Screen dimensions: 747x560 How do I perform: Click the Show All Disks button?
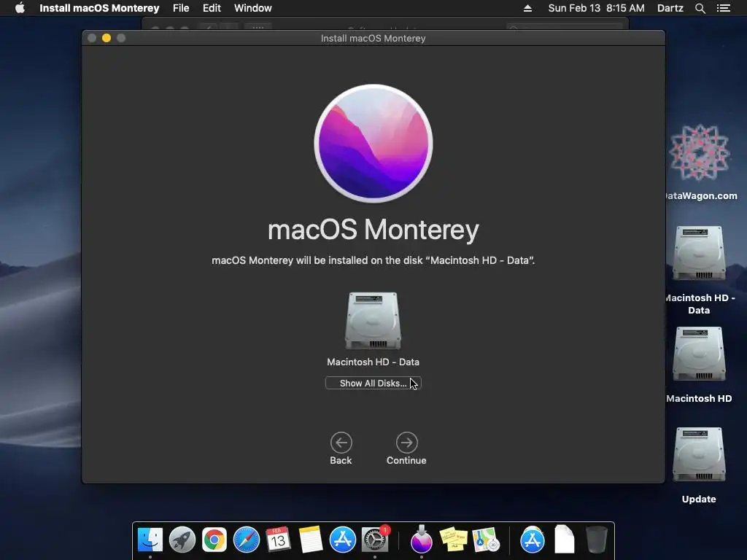point(373,384)
